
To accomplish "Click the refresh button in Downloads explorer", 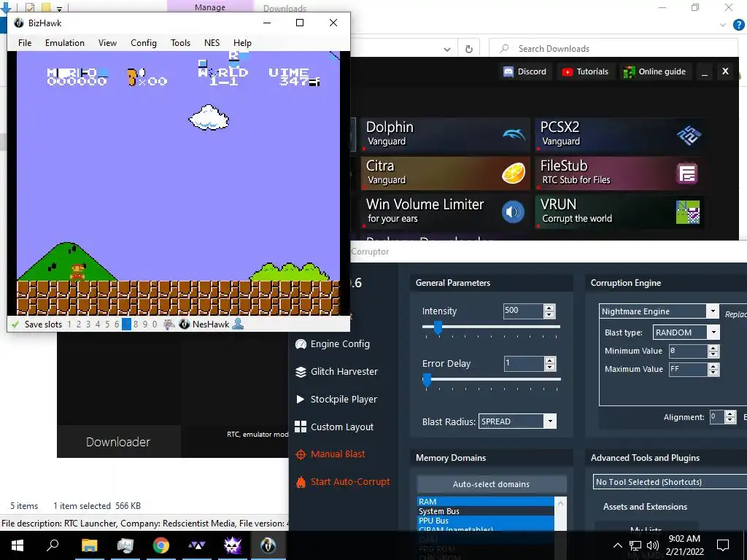I will (469, 49).
